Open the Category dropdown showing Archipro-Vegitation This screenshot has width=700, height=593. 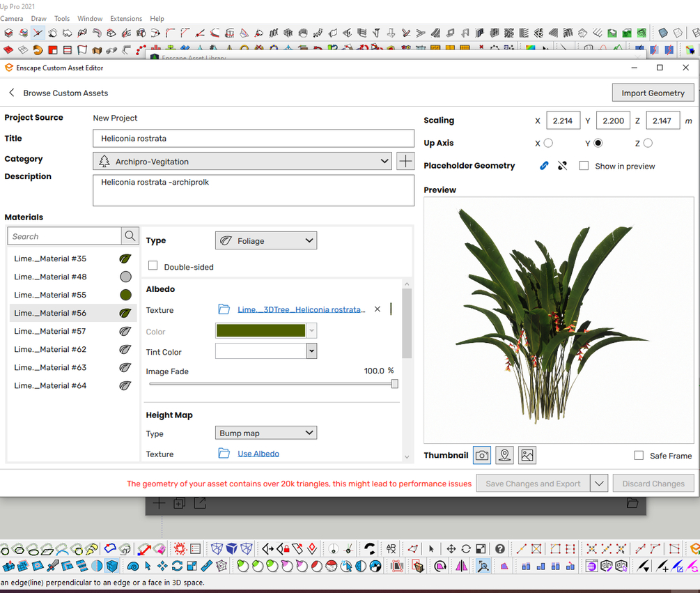(242, 161)
